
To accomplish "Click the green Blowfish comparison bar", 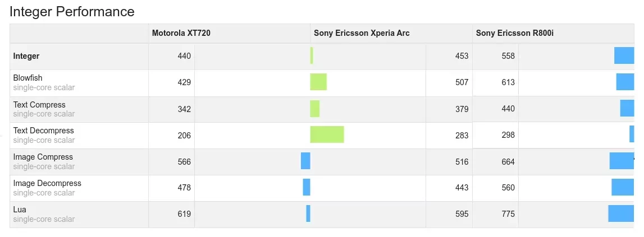I will (x=318, y=82).
